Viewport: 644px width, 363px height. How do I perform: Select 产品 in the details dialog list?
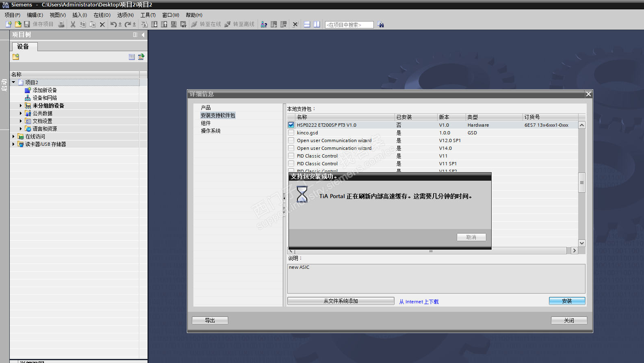pyautogui.click(x=206, y=108)
